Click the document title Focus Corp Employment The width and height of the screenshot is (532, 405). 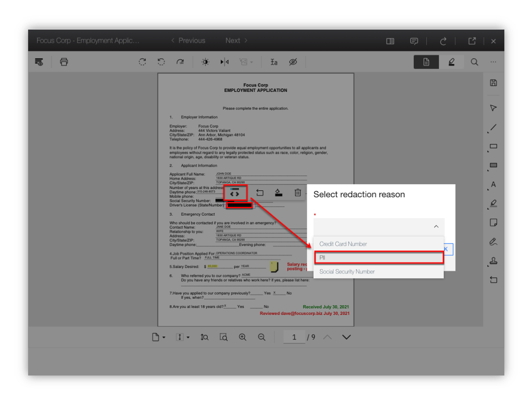[88, 41]
